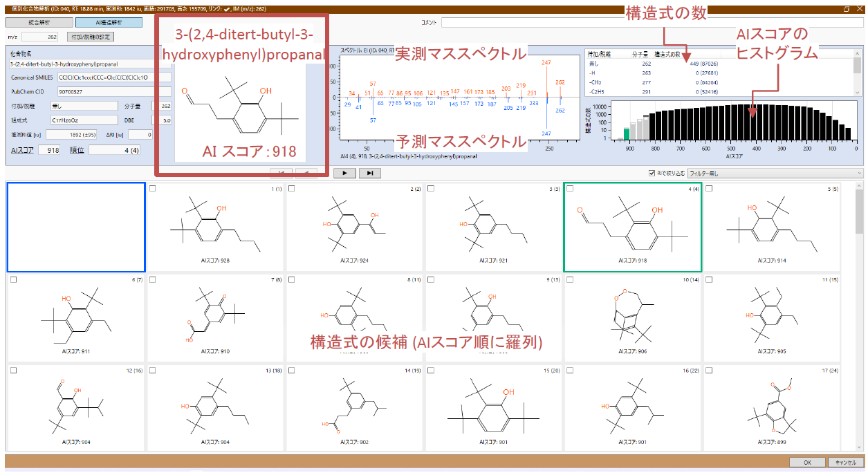Click the restore window icon in title bar
Image resolution: width=868 pixels, height=475 pixels.
[847, 9]
